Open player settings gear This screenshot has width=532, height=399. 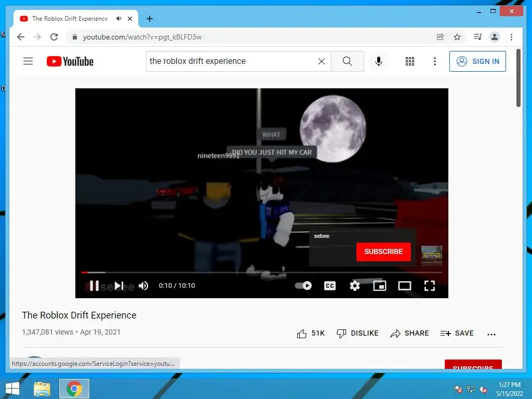pyautogui.click(x=354, y=286)
